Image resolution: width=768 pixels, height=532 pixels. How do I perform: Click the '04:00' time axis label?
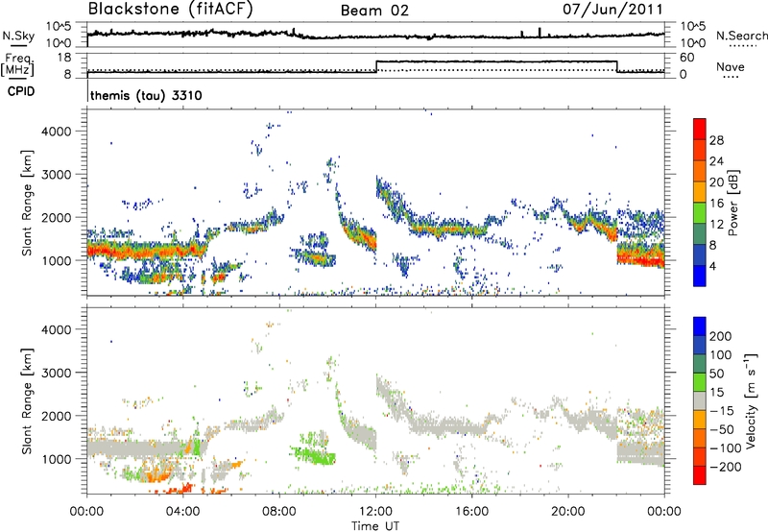click(183, 512)
